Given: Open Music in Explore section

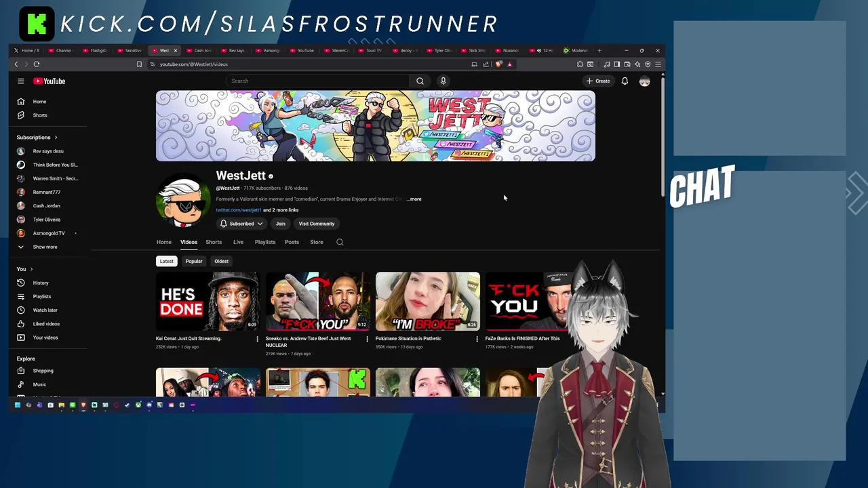Looking at the screenshot, I should pos(47,384).
